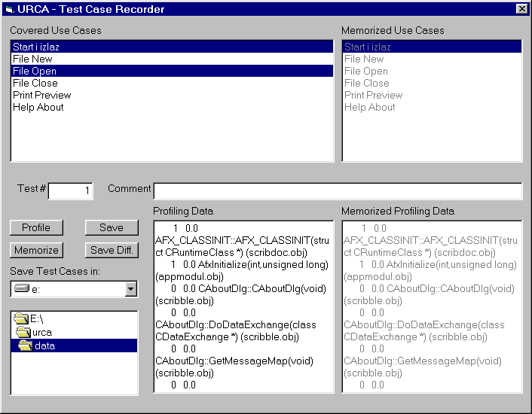
Task: Click the open data folder icon
Action: tap(26, 346)
